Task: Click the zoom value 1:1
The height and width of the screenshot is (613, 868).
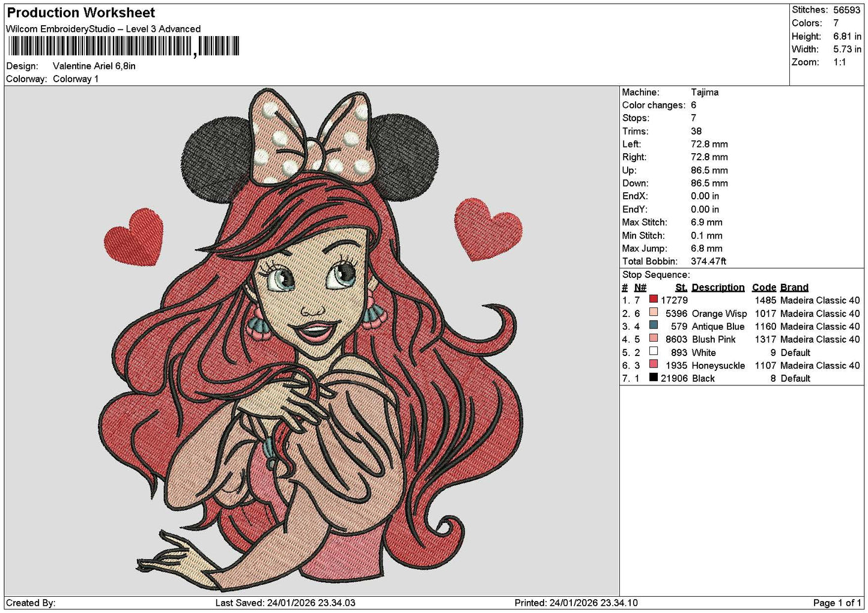Action: point(839,62)
